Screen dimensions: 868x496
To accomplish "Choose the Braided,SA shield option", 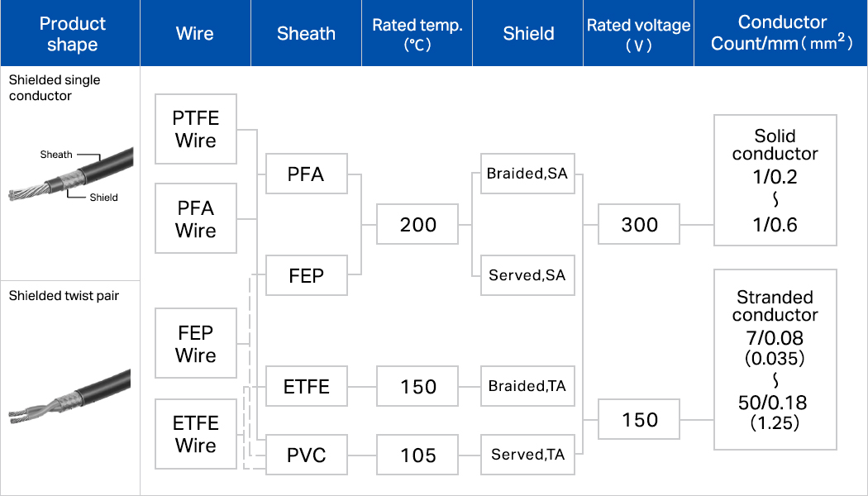I will (527, 174).
